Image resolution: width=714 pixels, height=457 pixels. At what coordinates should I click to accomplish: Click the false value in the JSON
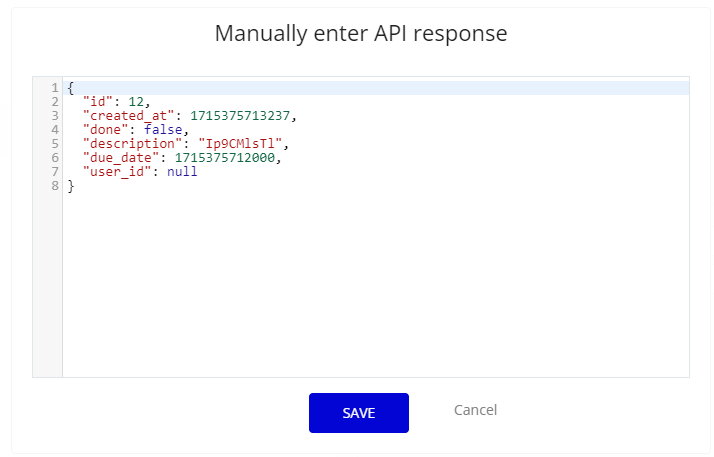[164, 130]
